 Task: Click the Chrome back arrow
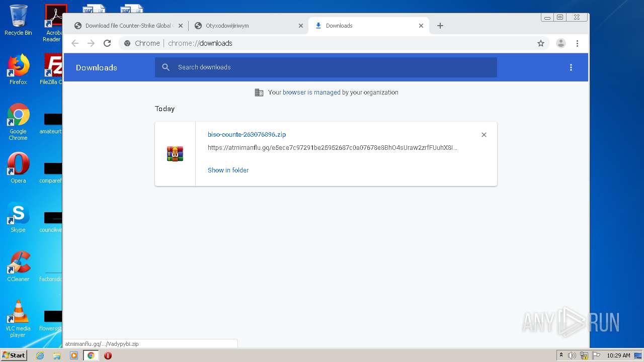tap(75, 43)
